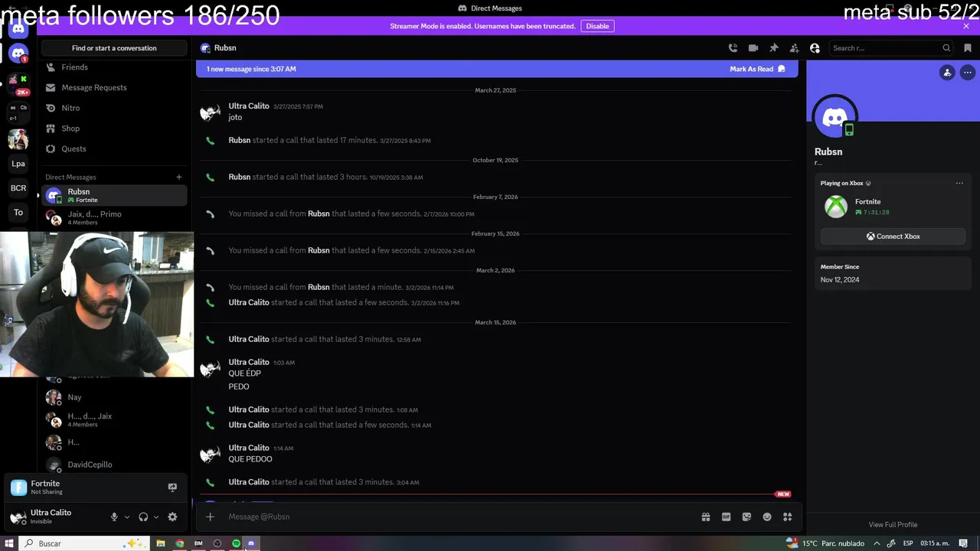The height and width of the screenshot is (551, 980).
Task: Open direct message with Nay
Action: (114, 397)
